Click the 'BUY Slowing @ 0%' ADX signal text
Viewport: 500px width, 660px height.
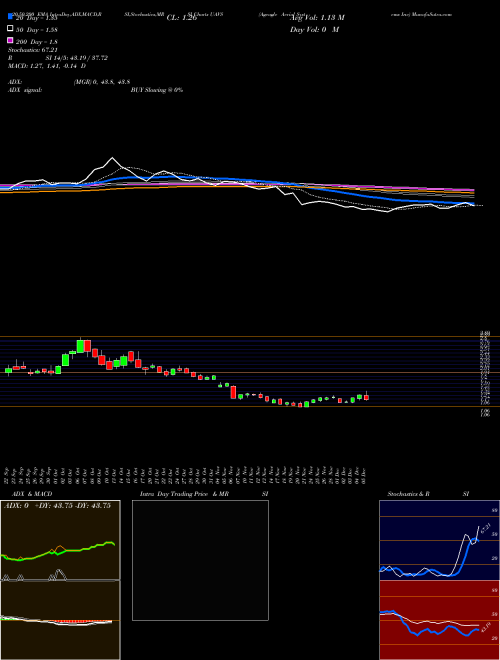pyautogui.click(x=157, y=90)
